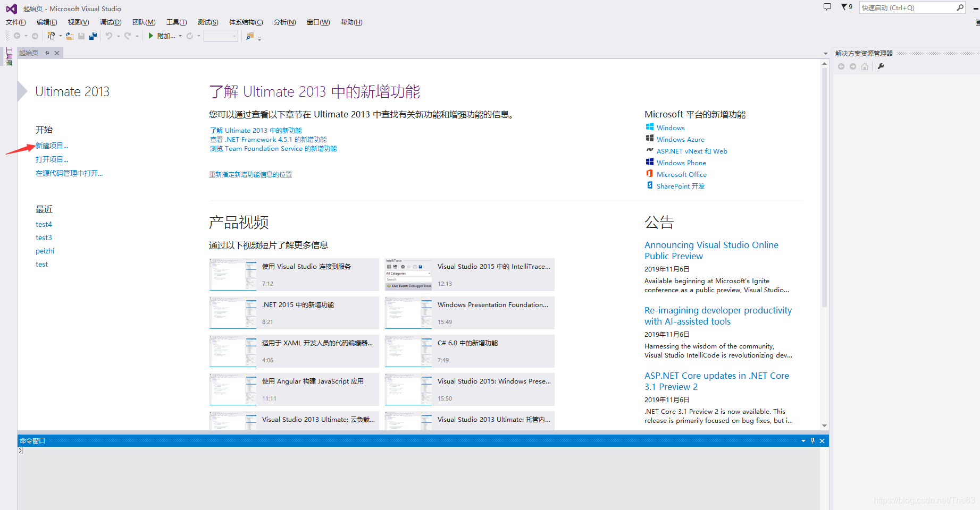Open the 调试(D) menu
The image size is (980, 510).
tap(111, 22)
